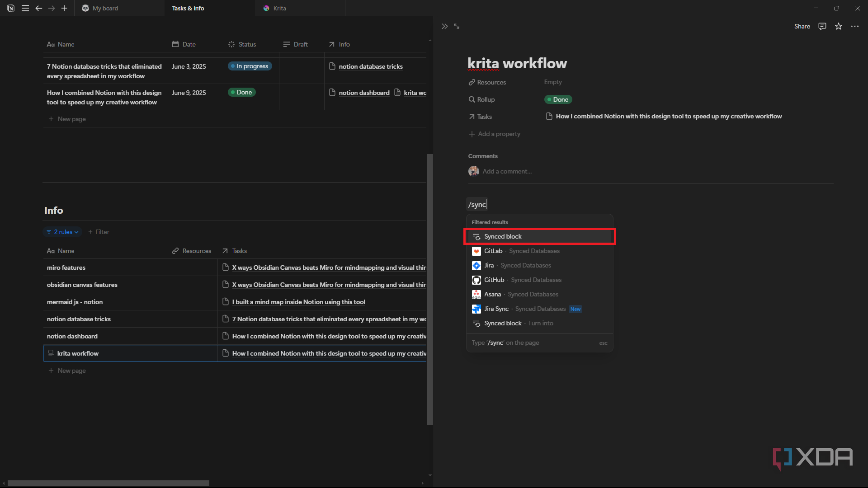Expand the 2 rules filter dropdown
Viewport: 868px width, 488px height.
pos(62,232)
